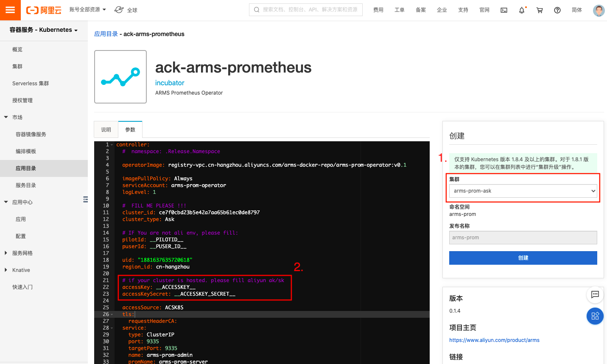Click the search magnifier icon
Viewport: 607px width, 364px height.
click(257, 9)
